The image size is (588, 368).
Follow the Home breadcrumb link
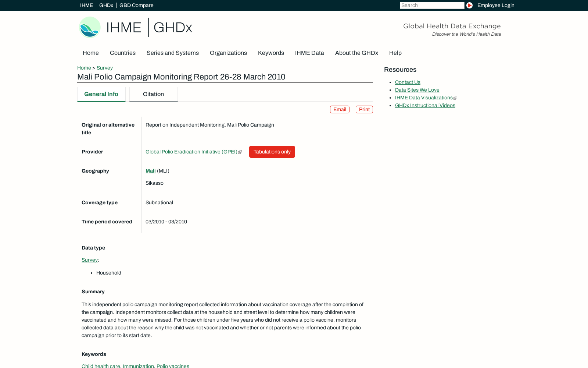(84, 68)
